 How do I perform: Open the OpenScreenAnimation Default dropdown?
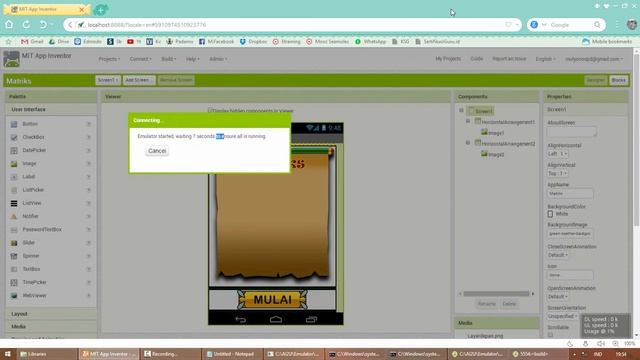pos(558,297)
